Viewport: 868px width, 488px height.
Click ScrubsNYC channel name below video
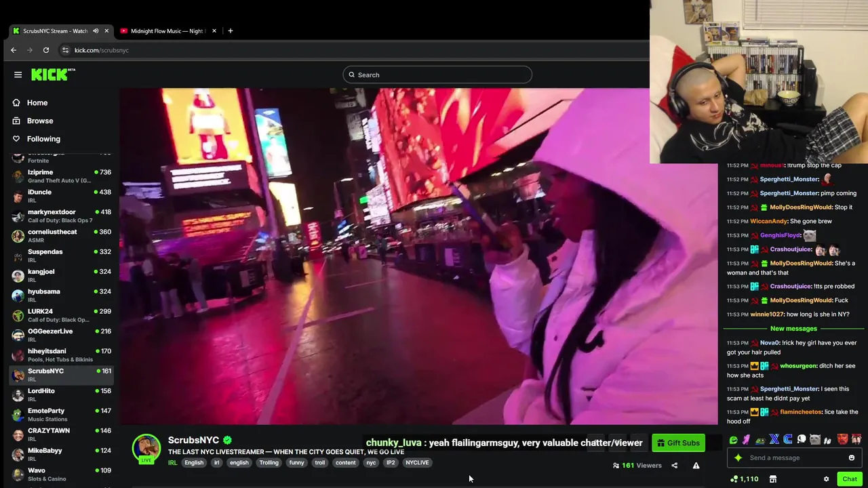click(193, 441)
